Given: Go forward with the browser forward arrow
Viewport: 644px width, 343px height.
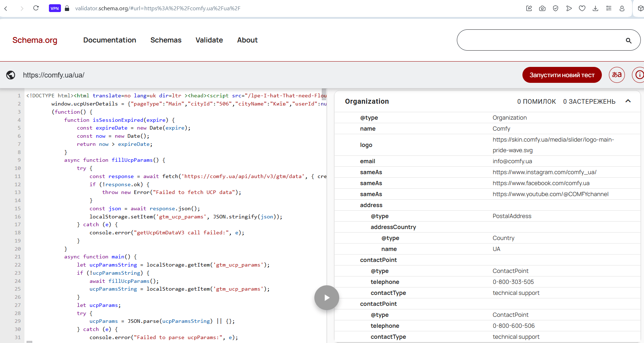Looking at the screenshot, I should coord(22,8).
